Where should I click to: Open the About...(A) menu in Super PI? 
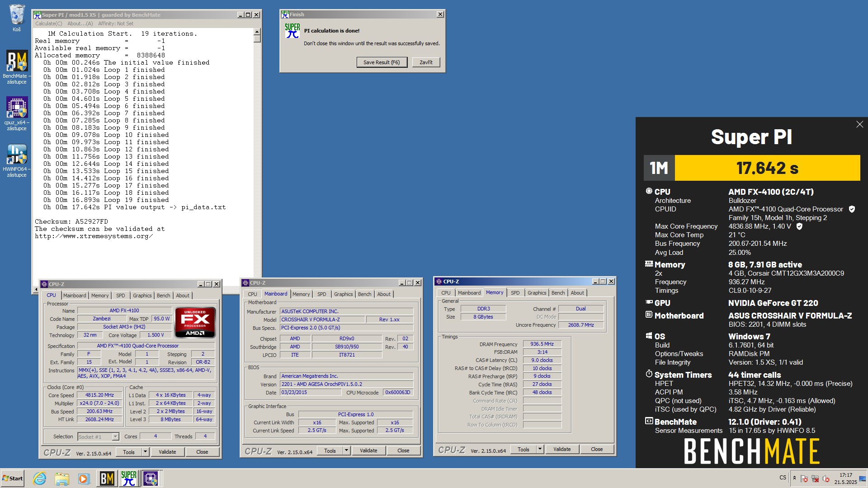80,23
